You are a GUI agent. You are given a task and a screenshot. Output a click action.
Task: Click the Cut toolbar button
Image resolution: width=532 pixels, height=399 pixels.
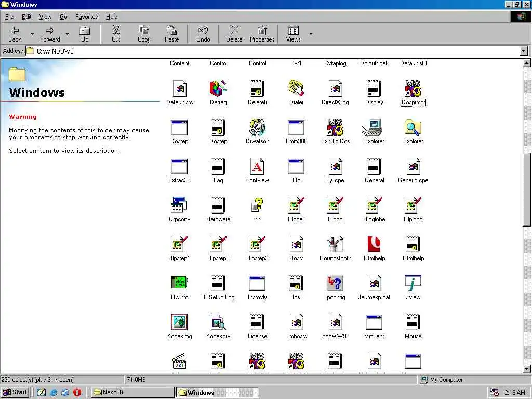pos(116,34)
